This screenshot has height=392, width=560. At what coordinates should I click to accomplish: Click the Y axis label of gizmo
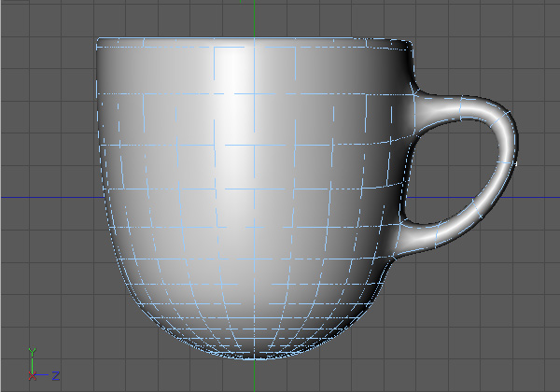point(32,353)
